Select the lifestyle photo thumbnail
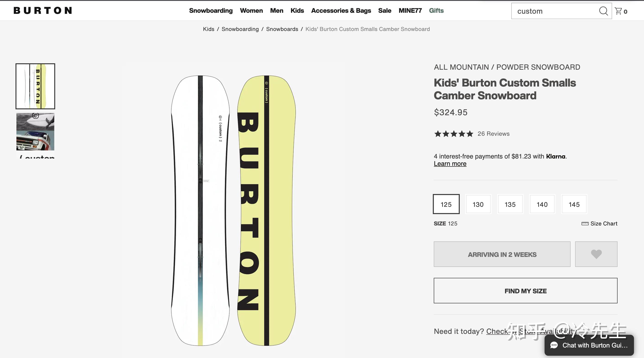The width and height of the screenshot is (644, 358). coord(35,132)
